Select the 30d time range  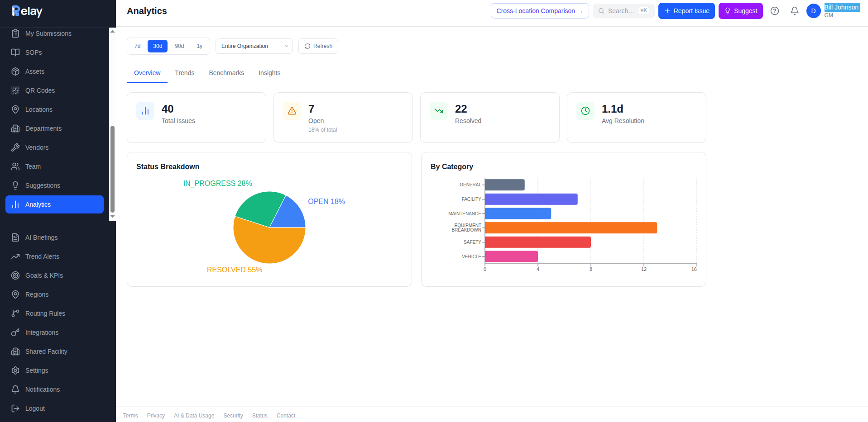(158, 46)
